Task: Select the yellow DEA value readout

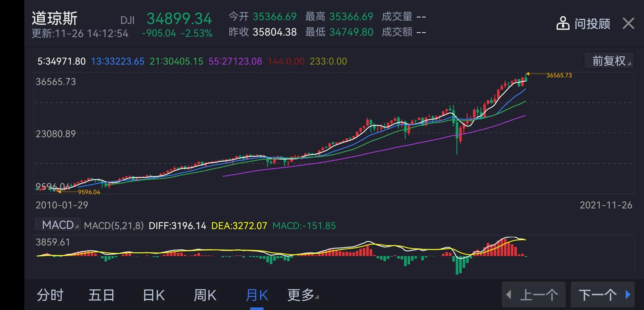Action: click(x=239, y=226)
